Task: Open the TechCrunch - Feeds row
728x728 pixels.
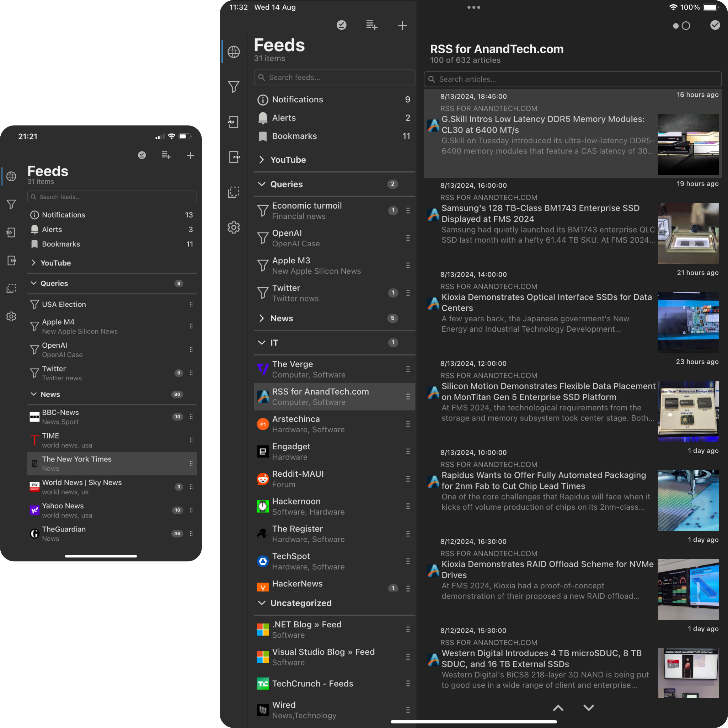Action: coord(334,684)
